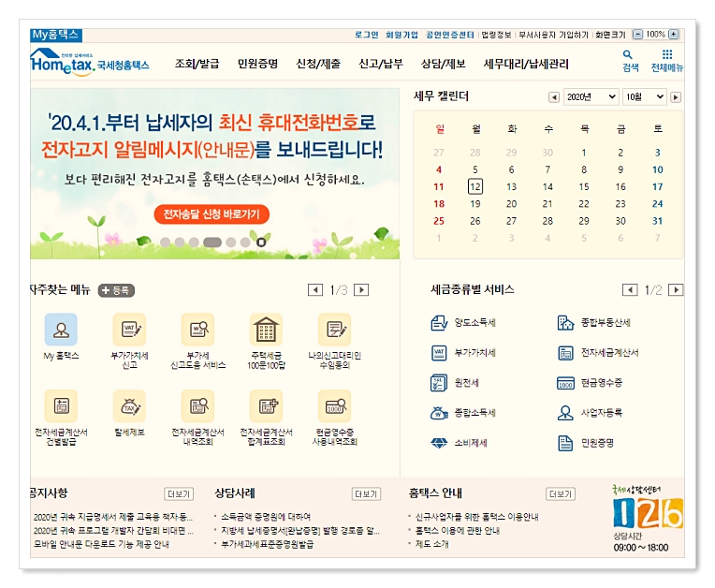715x588 pixels.
Task: Click 더보기 next to 상담사례
Action: tap(366, 494)
